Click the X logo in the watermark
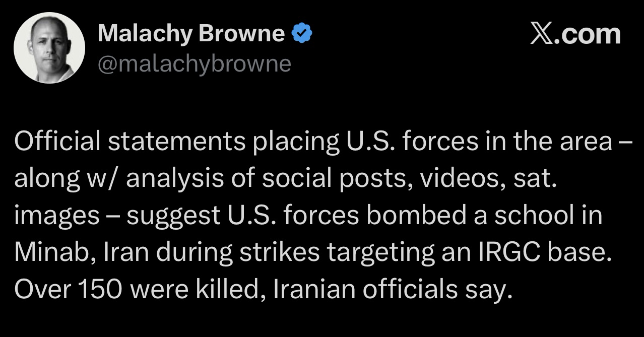Image resolution: width=644 pixels, height=337 pixels. (542, 34)
